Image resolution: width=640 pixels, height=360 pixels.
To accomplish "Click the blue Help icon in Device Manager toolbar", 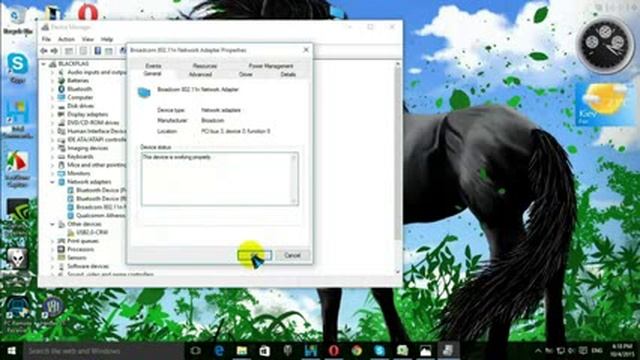I will (x=98, y=51).
